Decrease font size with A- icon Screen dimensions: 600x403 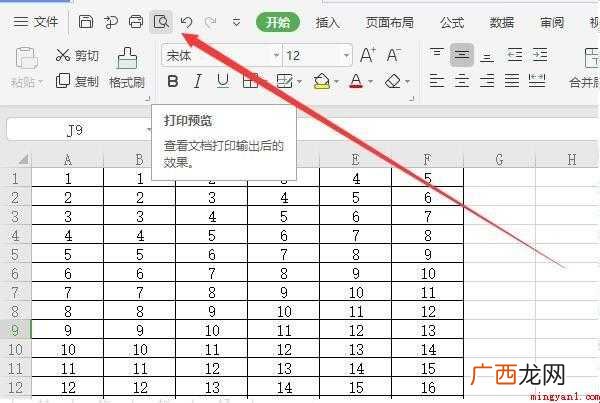click(x=393, y=55)
